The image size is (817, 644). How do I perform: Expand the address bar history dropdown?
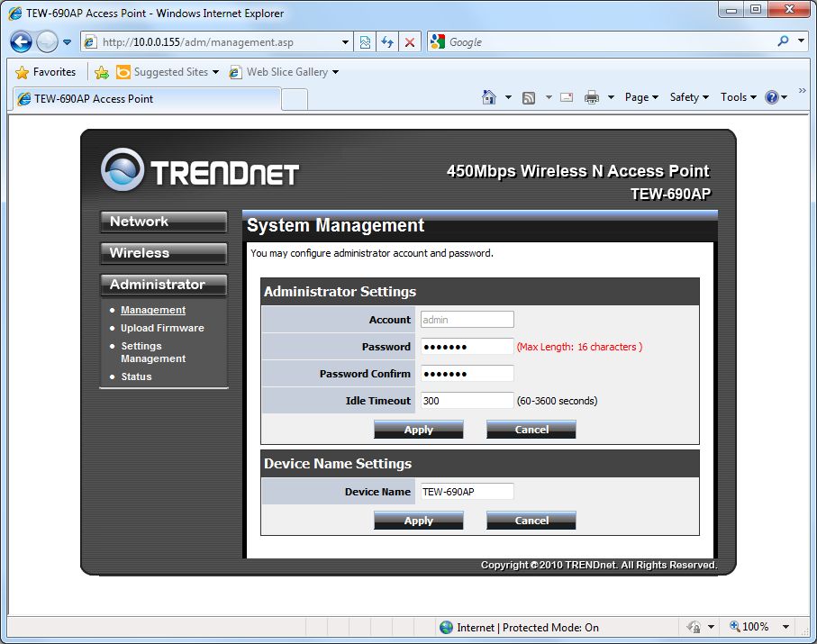[x=345, y=42]
